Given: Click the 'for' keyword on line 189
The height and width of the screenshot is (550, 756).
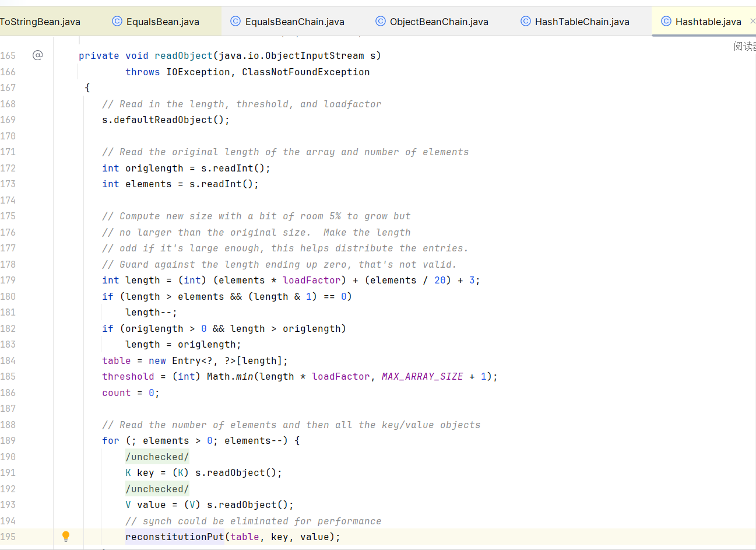Looking at the screenshot, I should point(111,440).
